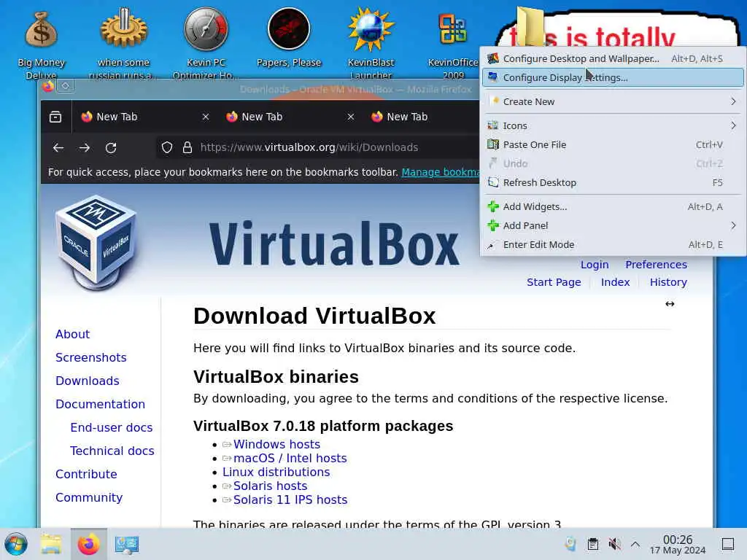Click the taskbar clock showing 00:26
This screenshot has width=747, height=560.
tap(678, 544)
